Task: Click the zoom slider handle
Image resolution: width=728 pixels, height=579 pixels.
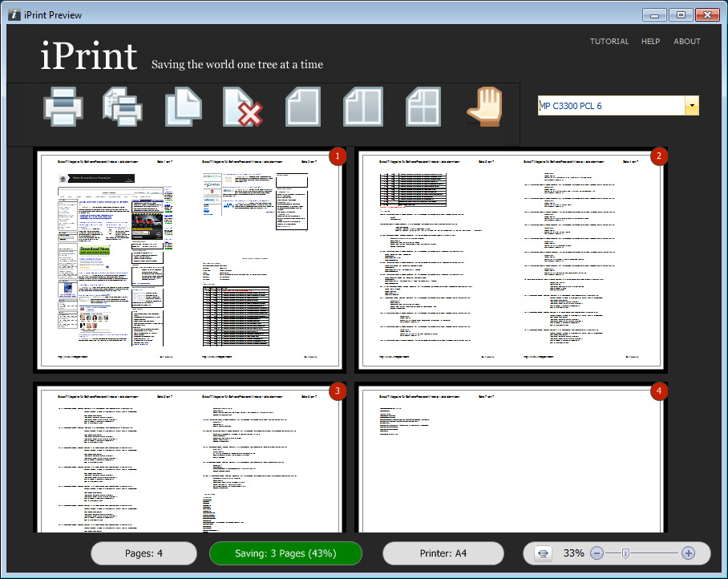Action: pos(625,553)
